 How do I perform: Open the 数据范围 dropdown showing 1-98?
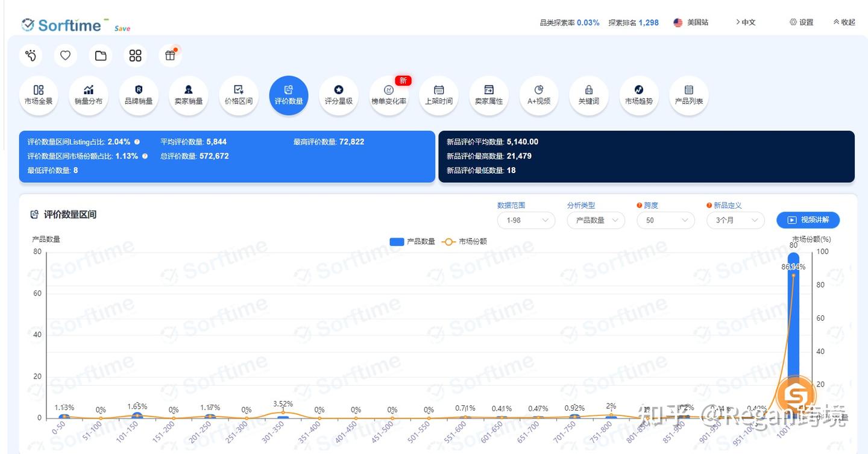(x=526, y=221)
